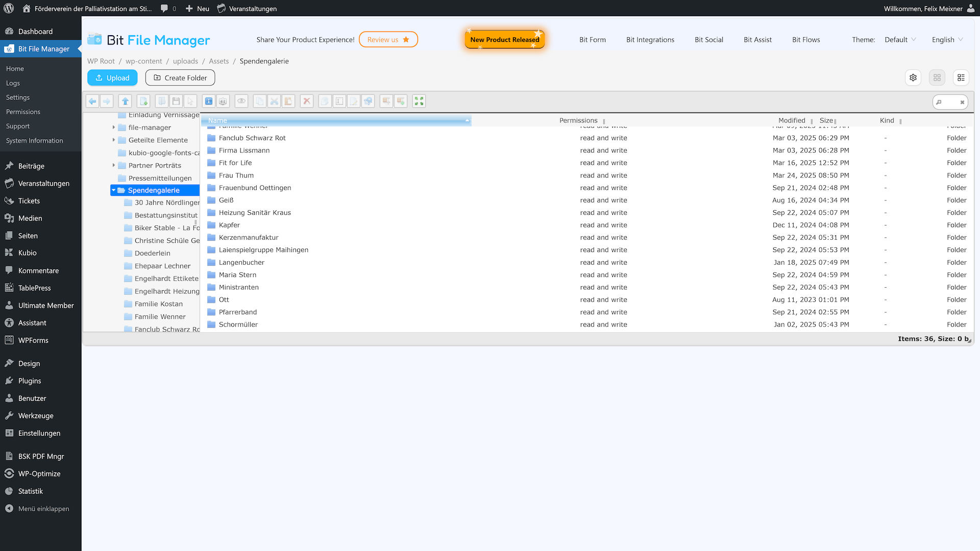Open Bit Social menu link
Viewport: 980px width, 551px height.
[708, 39]
